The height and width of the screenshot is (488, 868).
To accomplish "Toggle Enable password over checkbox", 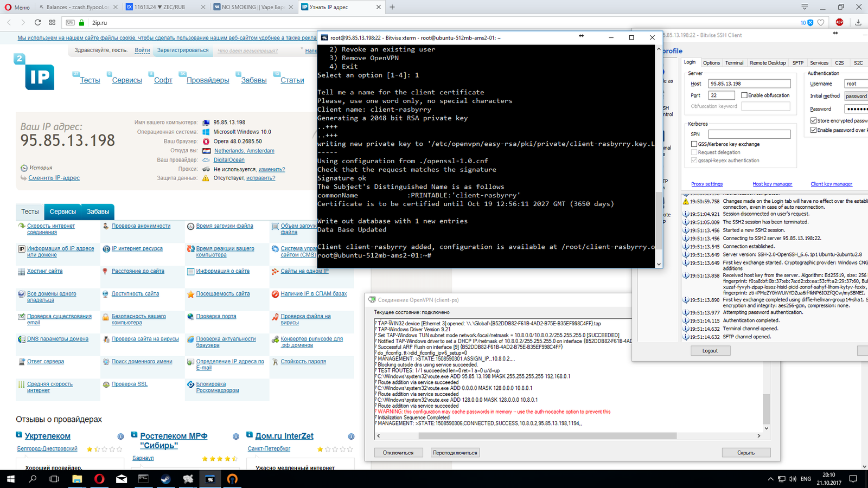I will tap(813, 130).
